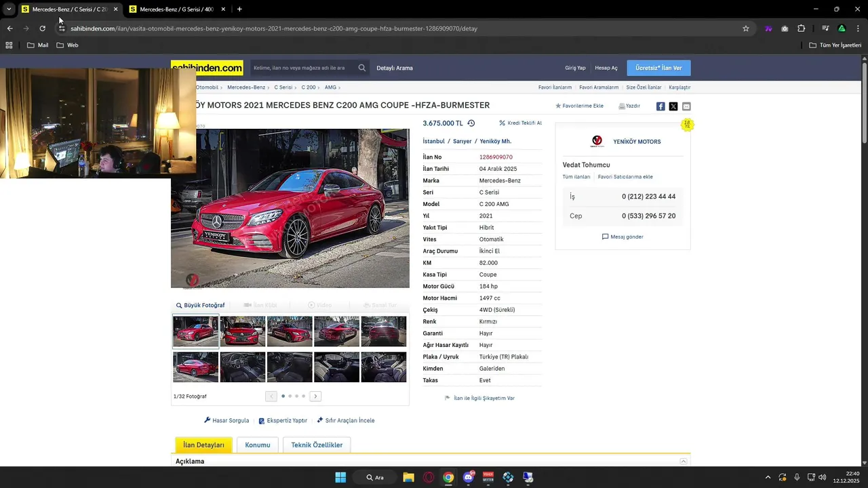Click the Yeniköy Motors store logo

[x=597, y=142]
